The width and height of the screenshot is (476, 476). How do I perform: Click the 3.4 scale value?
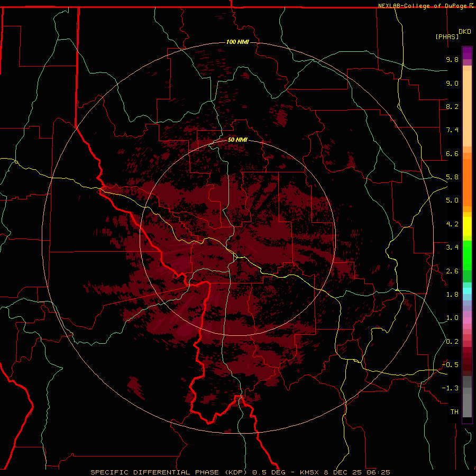452,248
